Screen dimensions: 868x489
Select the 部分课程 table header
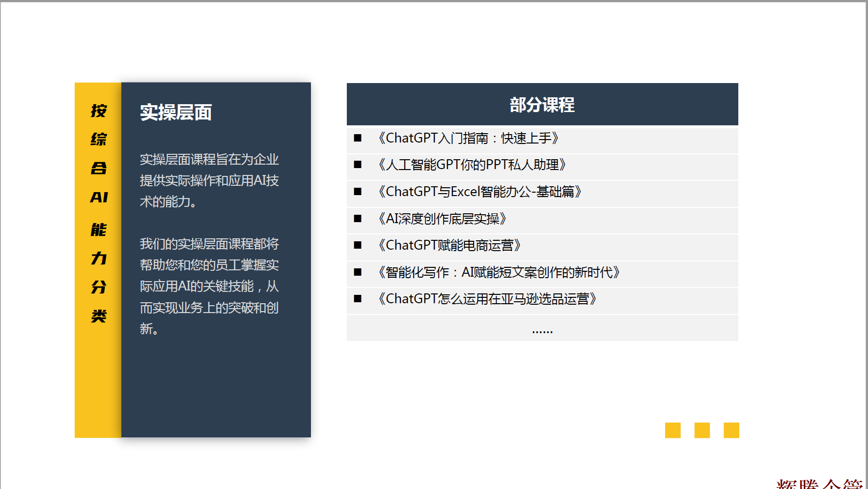tap(542, 105)
